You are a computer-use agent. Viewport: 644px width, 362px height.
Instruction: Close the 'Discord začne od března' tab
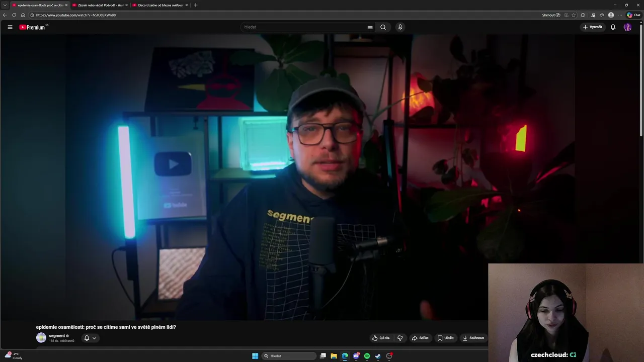(x=187, y=5)
